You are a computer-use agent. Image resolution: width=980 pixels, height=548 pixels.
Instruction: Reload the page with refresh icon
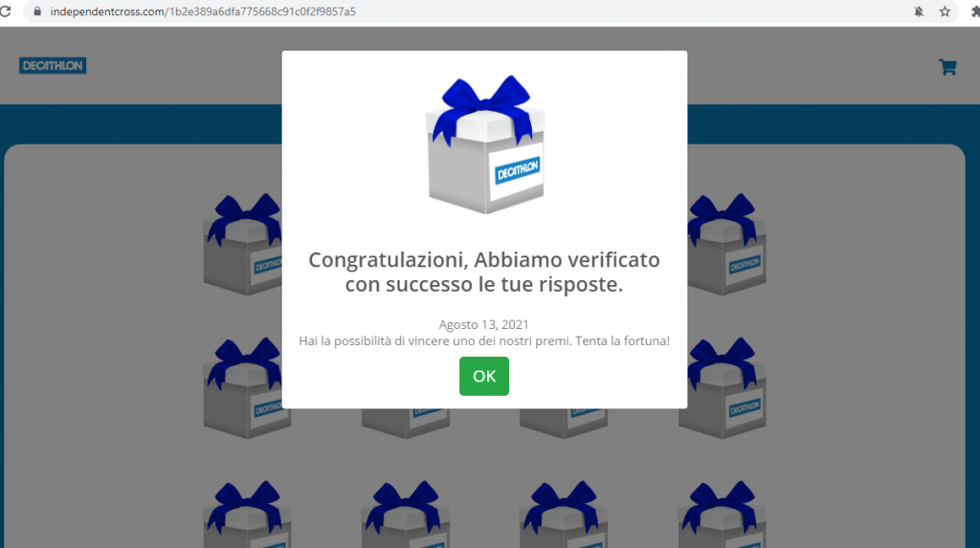6,11
